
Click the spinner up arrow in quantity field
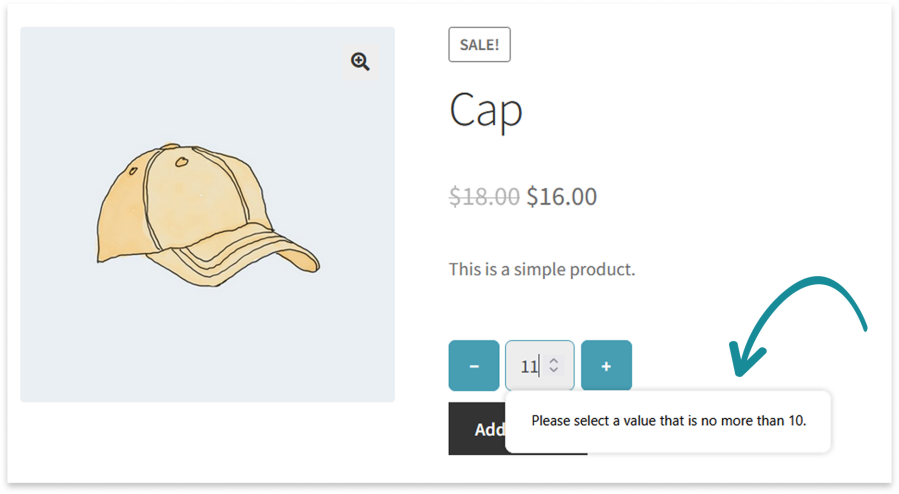pos(554,360)
